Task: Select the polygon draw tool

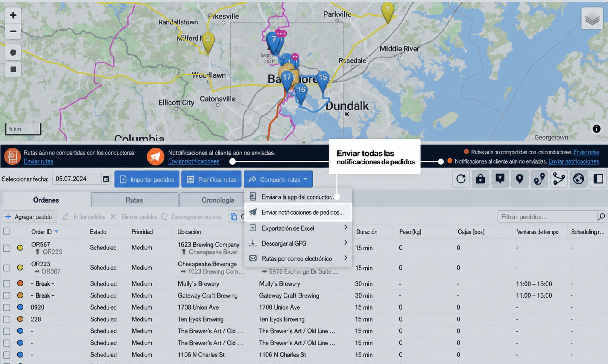Action: 13,53
